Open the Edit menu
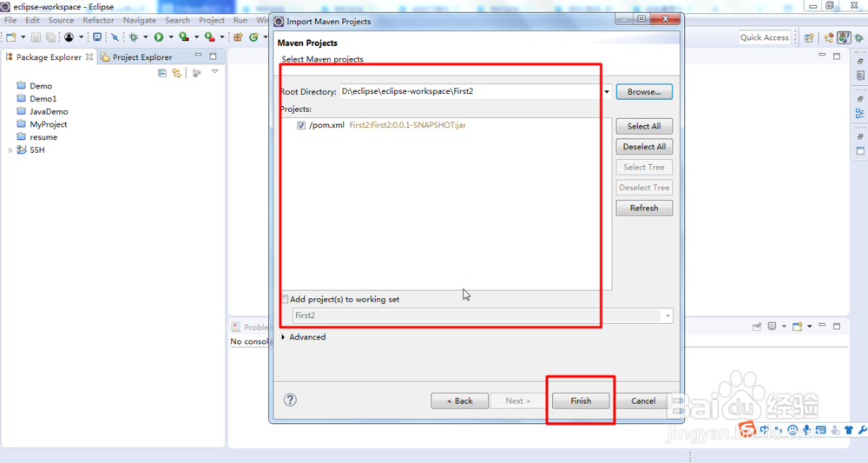 tap(33, 20)
